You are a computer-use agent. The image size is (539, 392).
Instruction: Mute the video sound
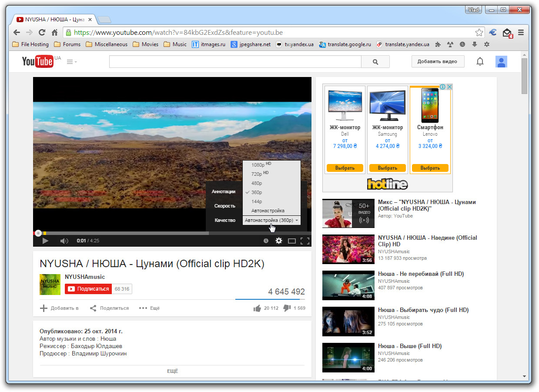[64, 241]
